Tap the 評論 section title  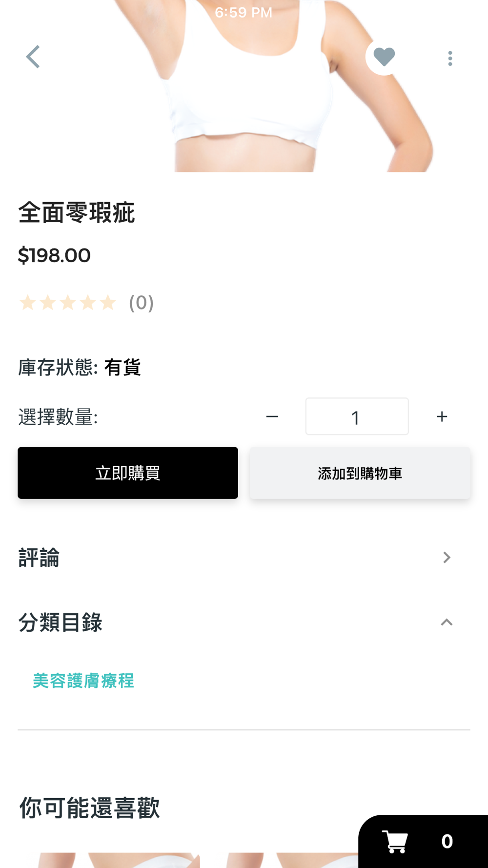[x=39, y=558]
